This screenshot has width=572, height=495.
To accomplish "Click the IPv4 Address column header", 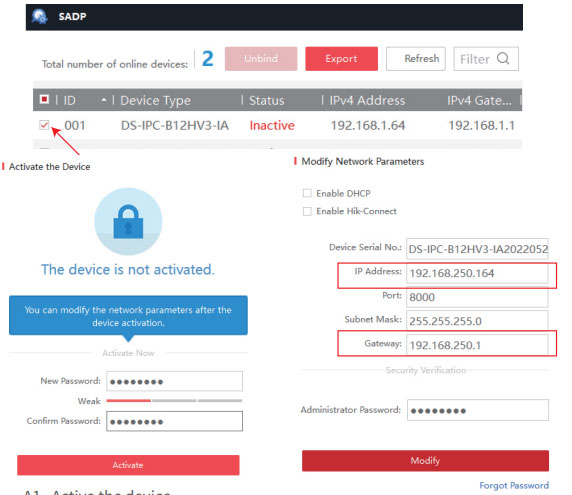I will coord(367,100).
